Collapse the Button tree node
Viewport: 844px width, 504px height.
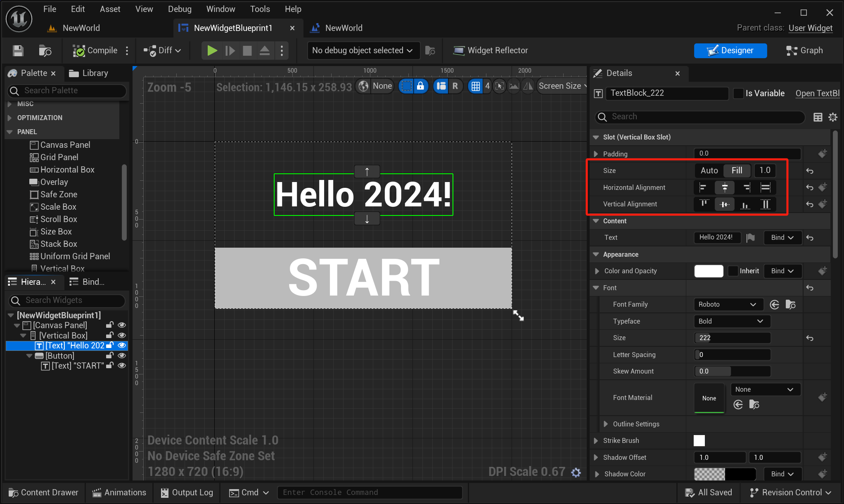[x=29, y=356]
